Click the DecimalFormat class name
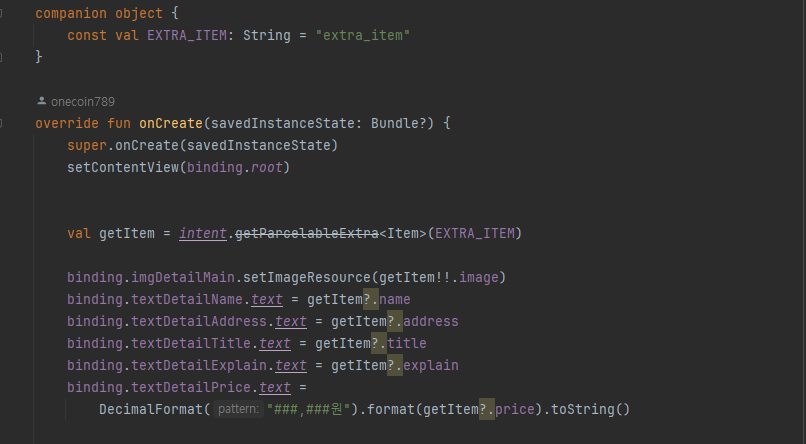This screenshot has width=806, height=444. [151, 410]
